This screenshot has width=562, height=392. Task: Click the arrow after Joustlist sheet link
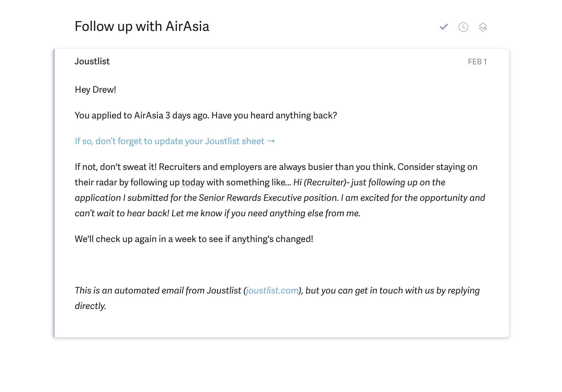(x=271, y=141)
